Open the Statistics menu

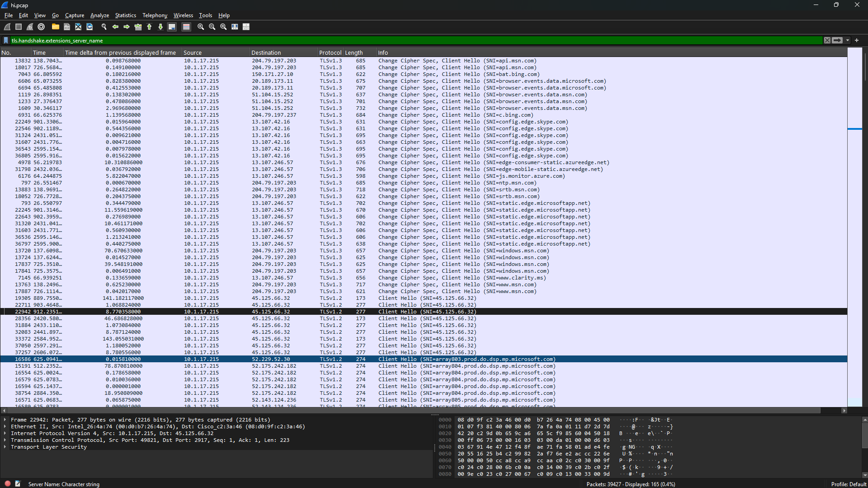click(x=125, y=15)
